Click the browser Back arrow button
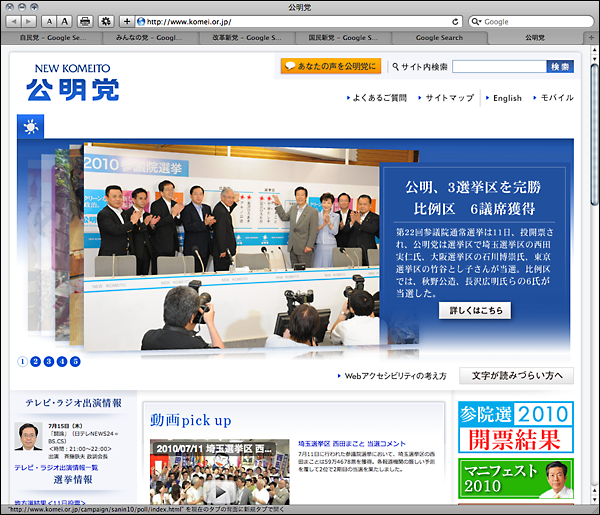The width and height of the screenshot is (600, 515). coord(14,21)
